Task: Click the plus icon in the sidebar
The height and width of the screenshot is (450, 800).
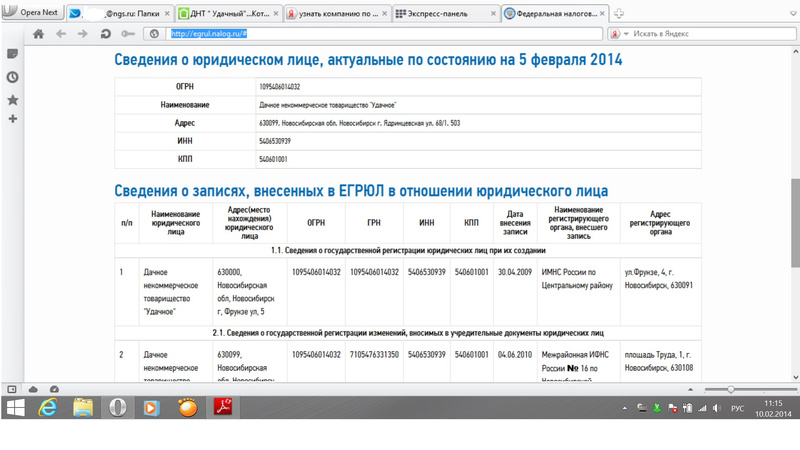Action: tap(13, 119)
